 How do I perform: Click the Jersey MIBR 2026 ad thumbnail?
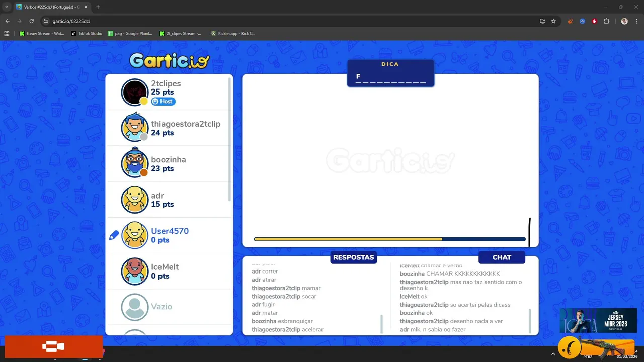[598, 320]
